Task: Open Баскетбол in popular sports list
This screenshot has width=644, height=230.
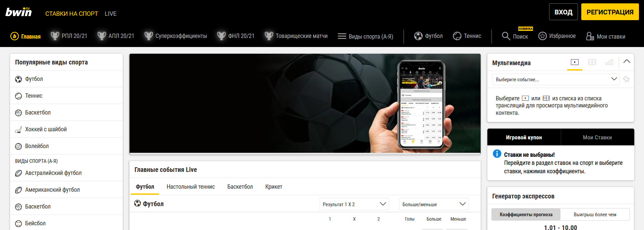Action: [x=66, y=112]
